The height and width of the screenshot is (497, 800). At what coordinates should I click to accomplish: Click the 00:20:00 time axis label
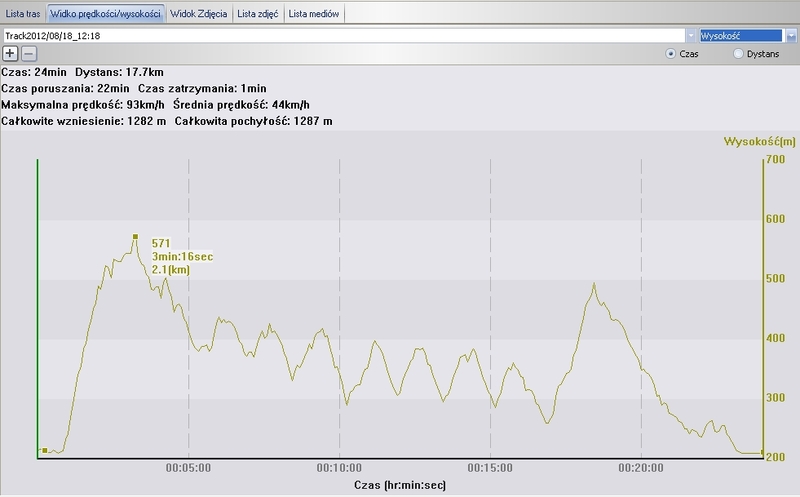pos(641,468)
